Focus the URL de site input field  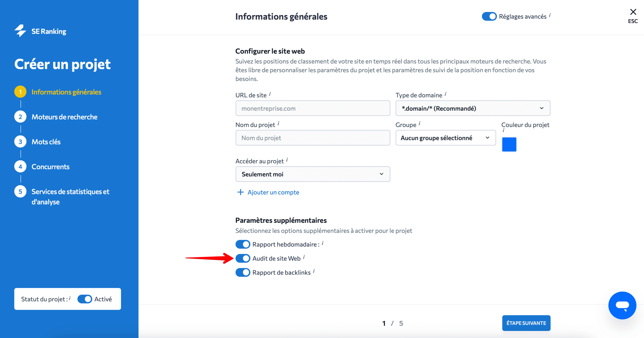313,108
